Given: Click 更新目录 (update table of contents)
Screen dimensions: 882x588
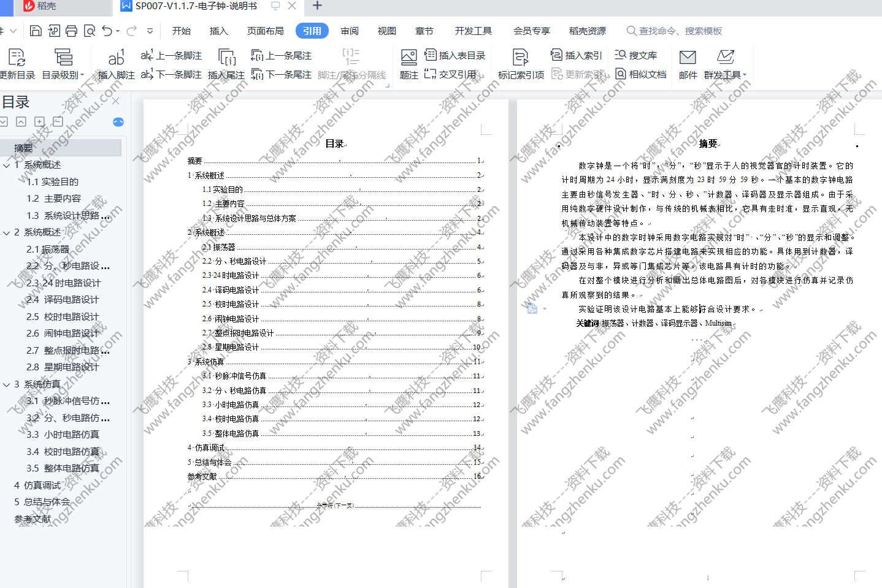Looking at the screenshot, I should point(17,64).
